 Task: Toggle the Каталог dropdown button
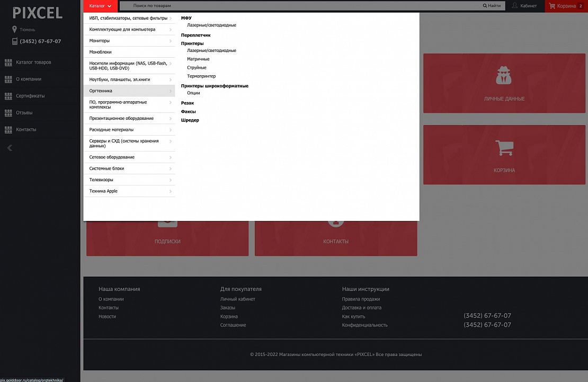point(100,6)
